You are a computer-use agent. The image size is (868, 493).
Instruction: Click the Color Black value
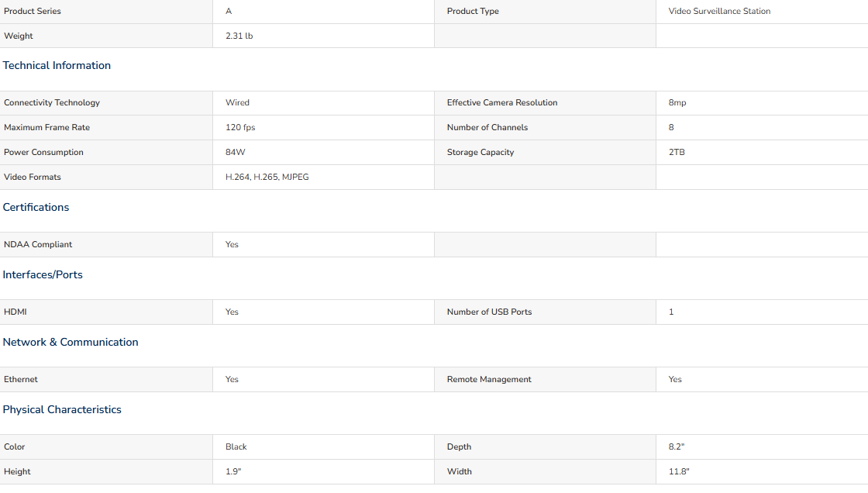click(x=236, y=447)
